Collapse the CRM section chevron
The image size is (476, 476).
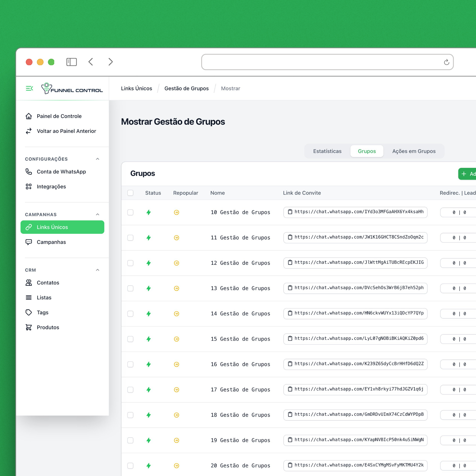pyautogui.click(x=98, y=270)
